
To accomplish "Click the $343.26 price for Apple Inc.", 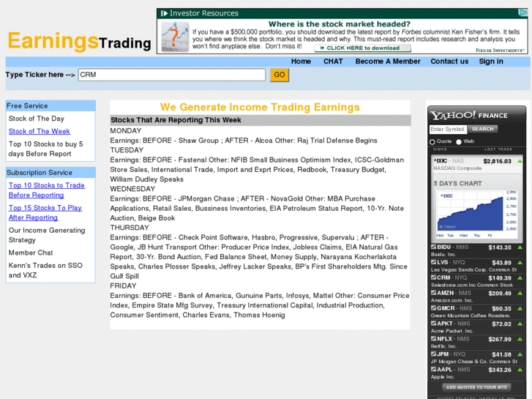I will [x=499, y=370].
